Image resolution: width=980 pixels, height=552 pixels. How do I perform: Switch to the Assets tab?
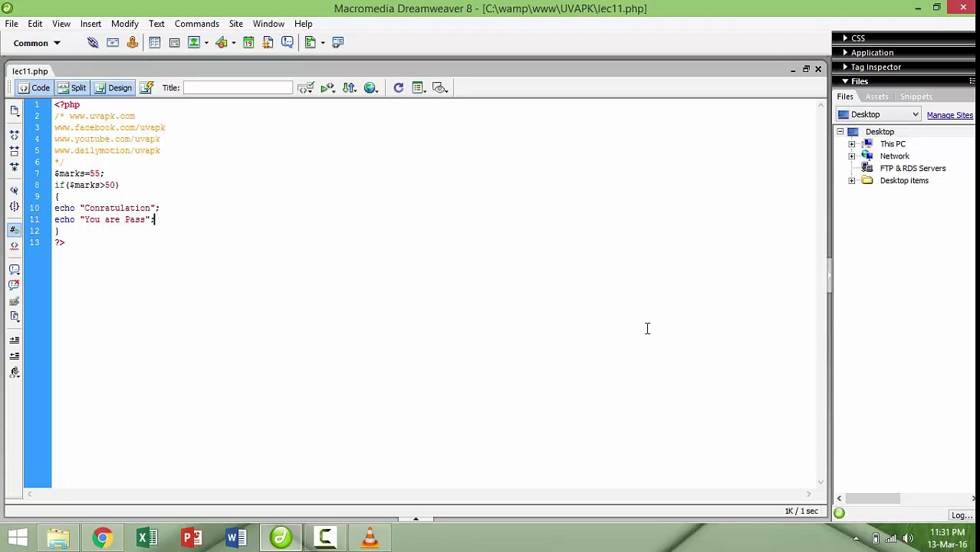877,97
